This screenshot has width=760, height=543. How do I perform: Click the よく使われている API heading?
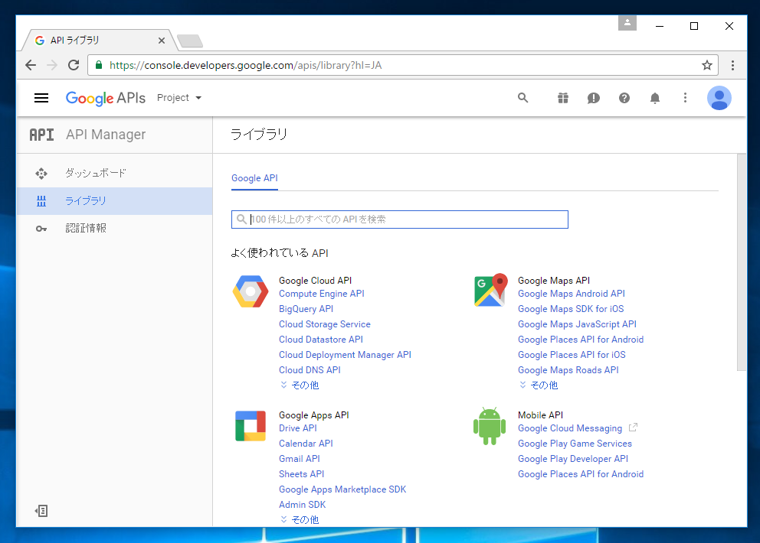280,253
